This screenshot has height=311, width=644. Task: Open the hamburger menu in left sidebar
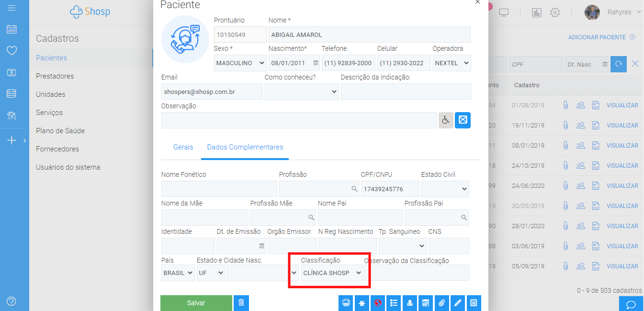11,8
